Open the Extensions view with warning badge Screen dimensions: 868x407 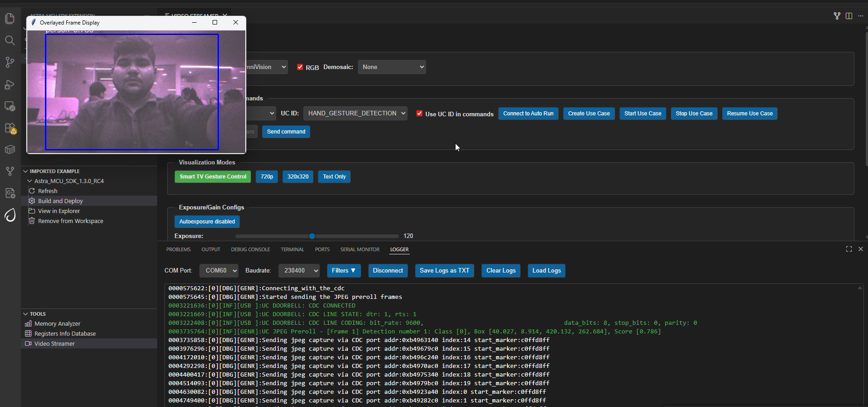tap(10, 129)
